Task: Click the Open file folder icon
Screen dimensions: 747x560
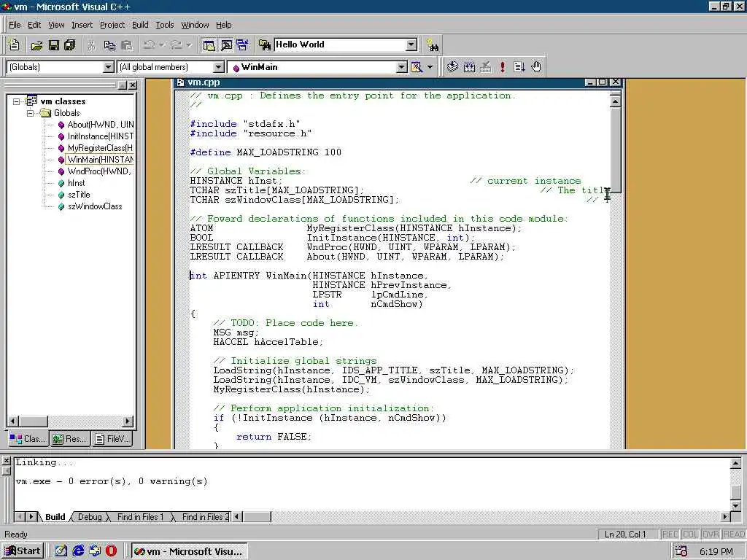Action: click(x=36, y=45)
